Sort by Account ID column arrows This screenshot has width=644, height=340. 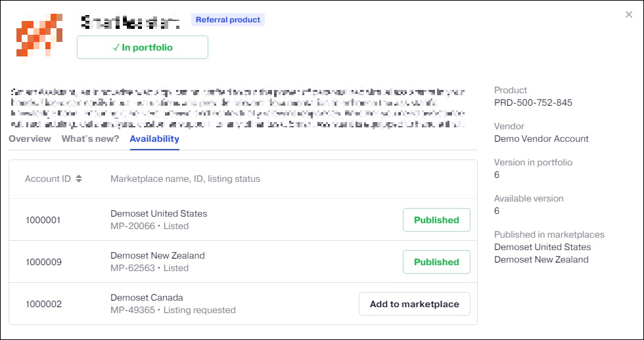(79, 179)
